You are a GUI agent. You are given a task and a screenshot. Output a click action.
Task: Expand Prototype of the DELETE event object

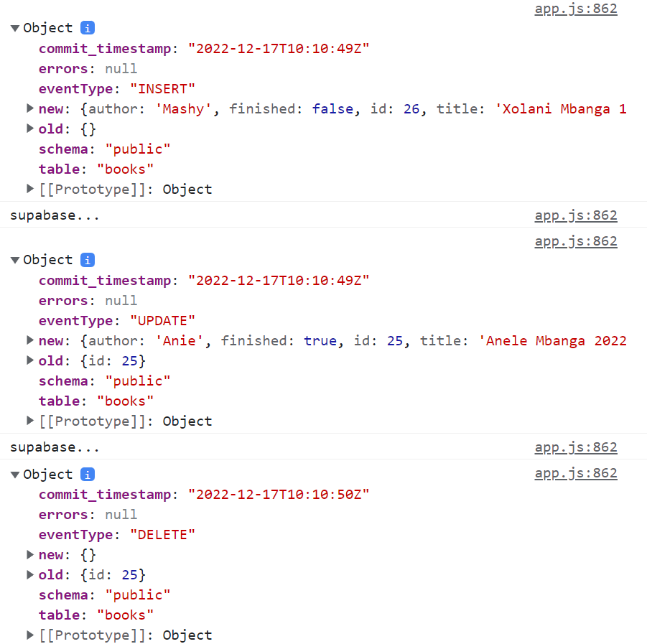click(30, 635)
